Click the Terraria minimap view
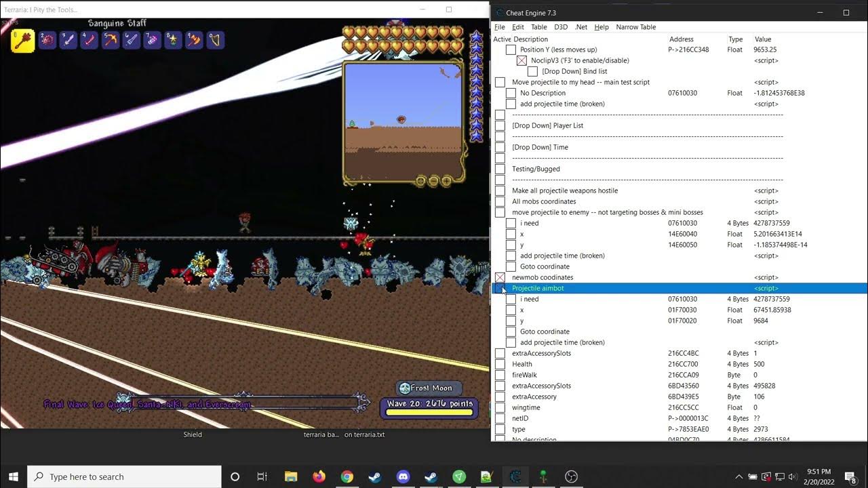The image size is (868, 488). pyautogui.click(x=403, y=122)
